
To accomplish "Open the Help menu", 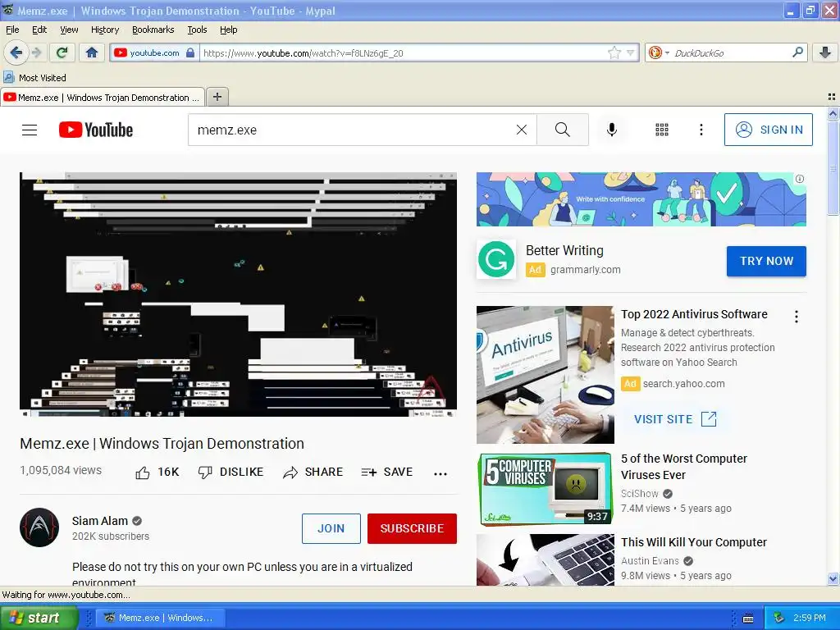I will click(x=228, y=30).
